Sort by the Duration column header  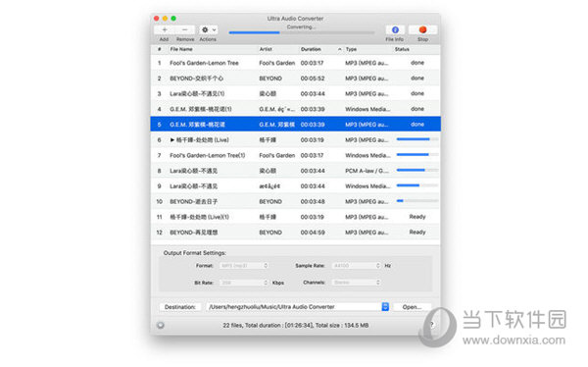pyautogui.click(x=311, y=49)
